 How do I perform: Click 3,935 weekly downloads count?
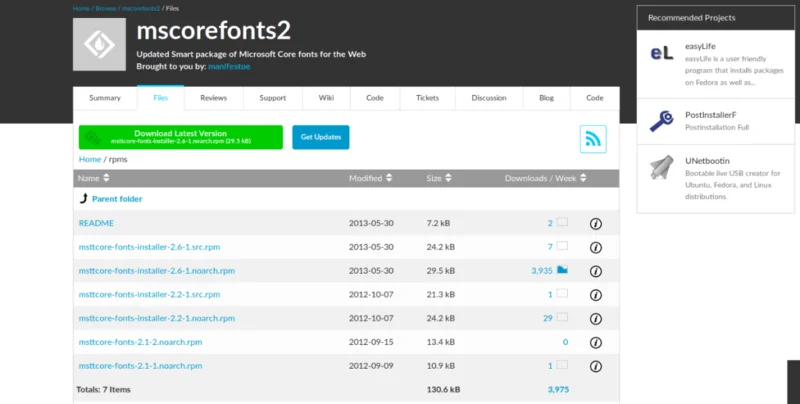542,271
